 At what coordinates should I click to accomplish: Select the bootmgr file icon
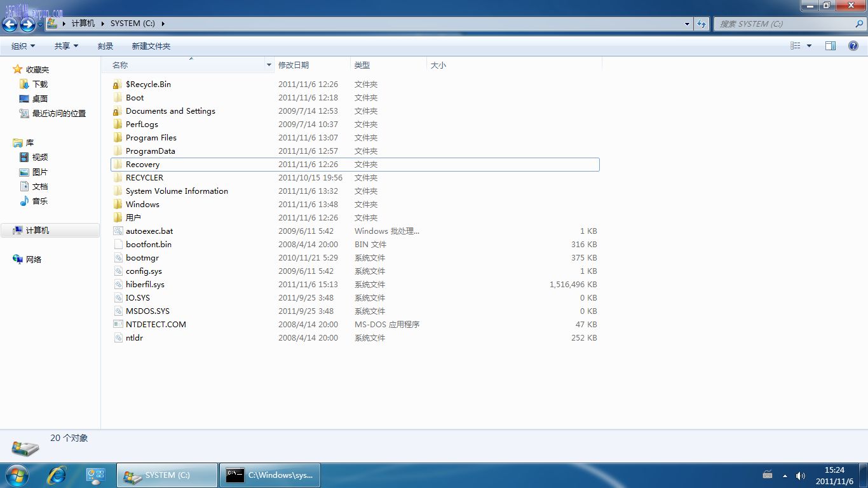[x=117, y=258]
